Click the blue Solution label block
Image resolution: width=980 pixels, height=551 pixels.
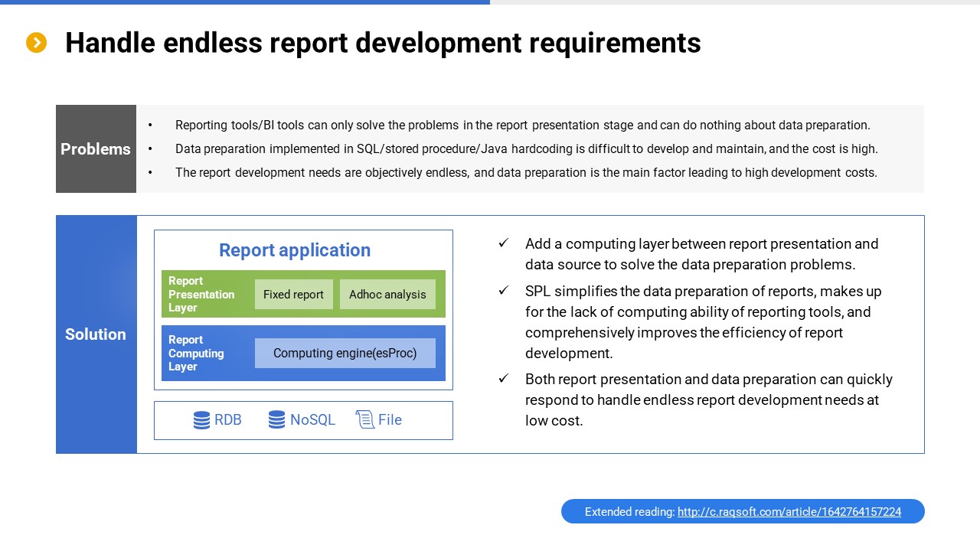tap(96, 334)
